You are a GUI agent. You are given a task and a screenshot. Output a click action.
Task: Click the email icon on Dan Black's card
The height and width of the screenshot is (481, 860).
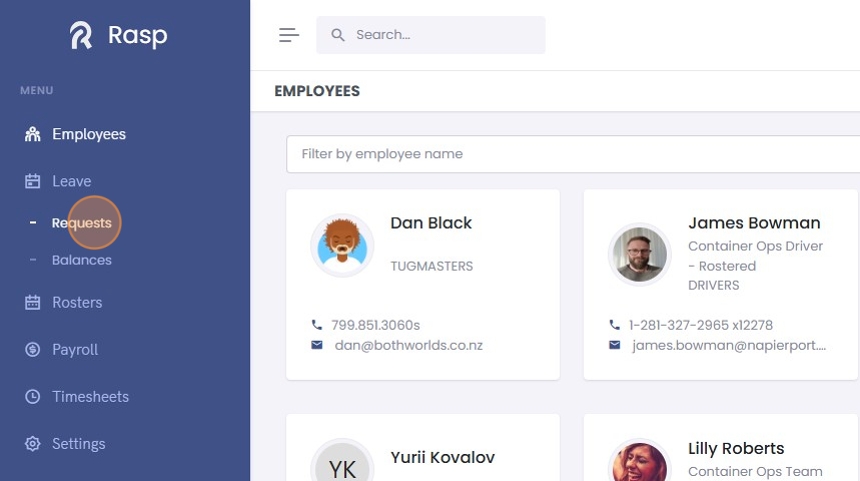[317, 345]
